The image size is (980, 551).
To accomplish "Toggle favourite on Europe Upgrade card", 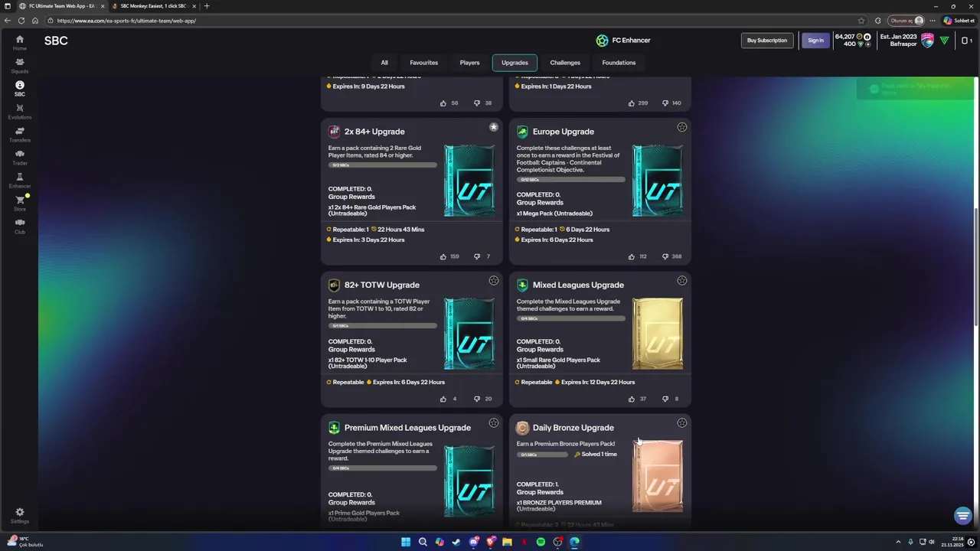I will click(682, 127).
